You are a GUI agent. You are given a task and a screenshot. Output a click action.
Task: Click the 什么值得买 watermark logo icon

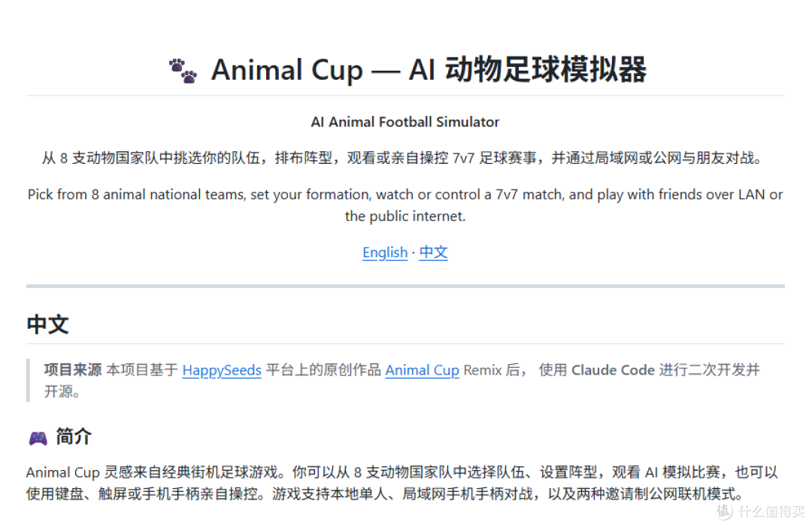click(x=725, y=511)
